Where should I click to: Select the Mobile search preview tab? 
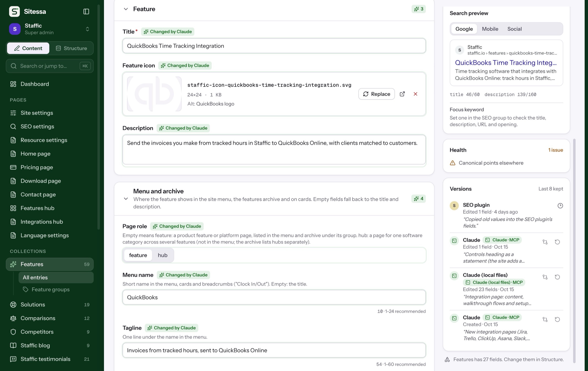coord(490,29)
